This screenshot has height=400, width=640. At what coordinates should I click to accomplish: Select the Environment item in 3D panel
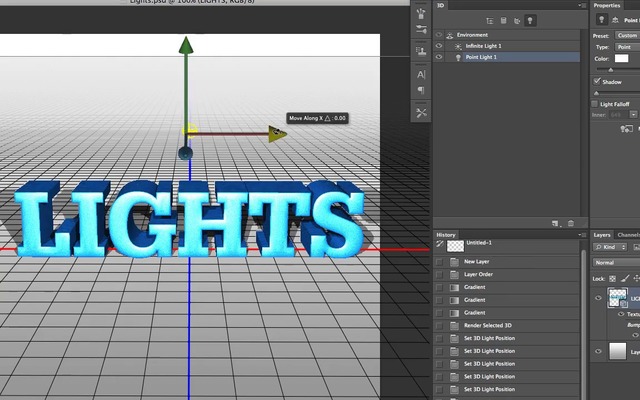(473, 35)
